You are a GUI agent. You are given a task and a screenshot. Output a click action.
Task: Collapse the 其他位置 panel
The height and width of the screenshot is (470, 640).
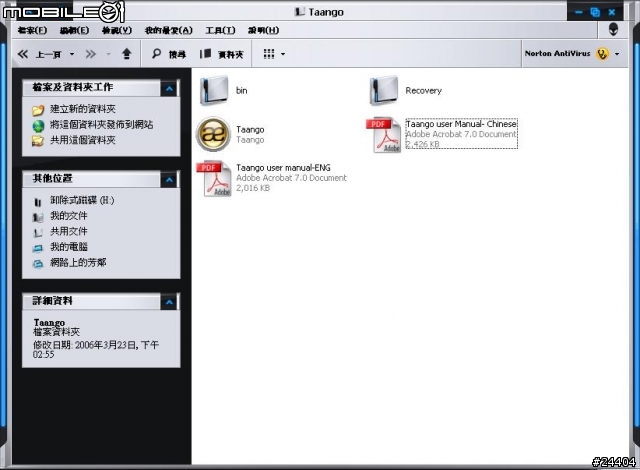169,180
